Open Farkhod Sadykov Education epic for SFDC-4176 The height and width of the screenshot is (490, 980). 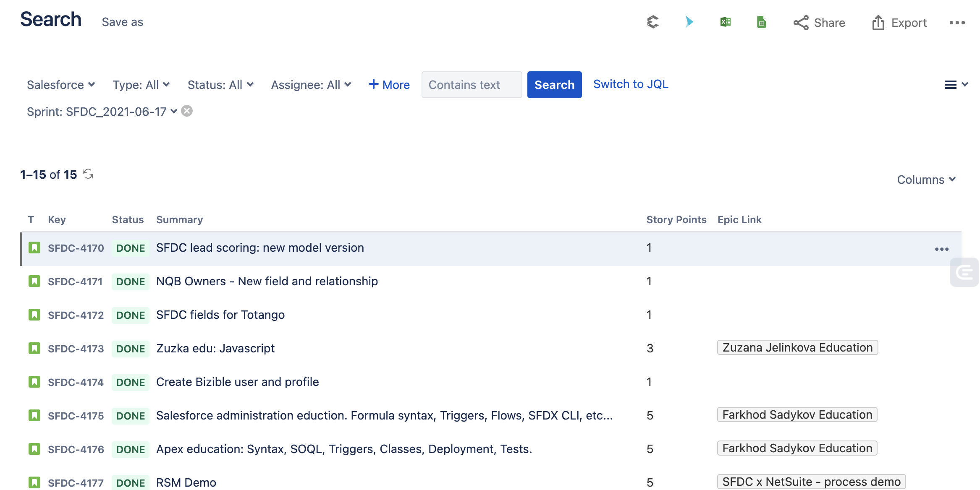797,448
